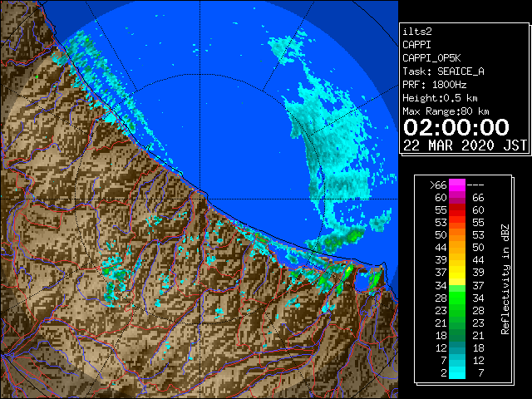Viewport: 532px width, 399px height.
Task: Click the "22 MAR 2020 JST" date
Action: coord(465,145)
